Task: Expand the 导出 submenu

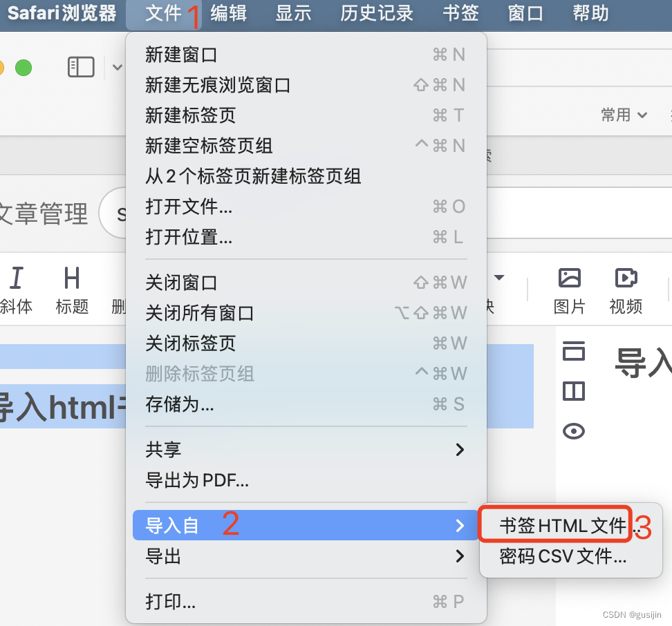Action: point(306,556)
